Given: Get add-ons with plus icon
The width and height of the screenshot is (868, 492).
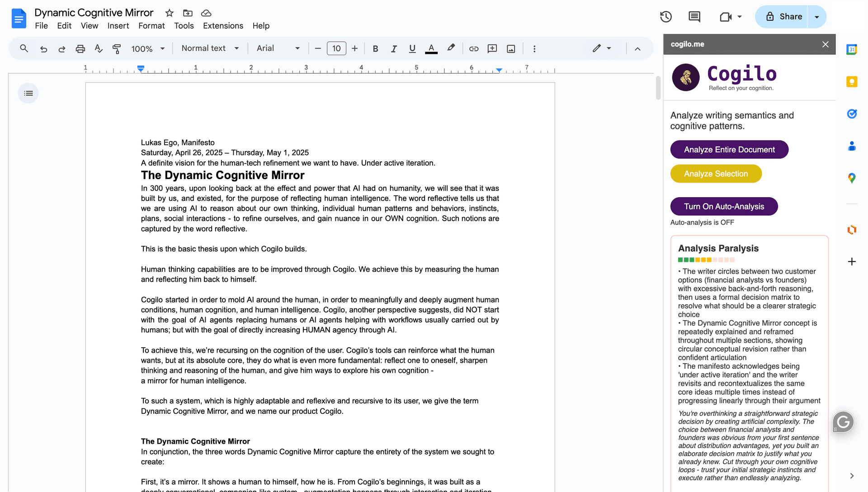Looking at the screenshot, I should pyautogui.click(x=852, y=261).
